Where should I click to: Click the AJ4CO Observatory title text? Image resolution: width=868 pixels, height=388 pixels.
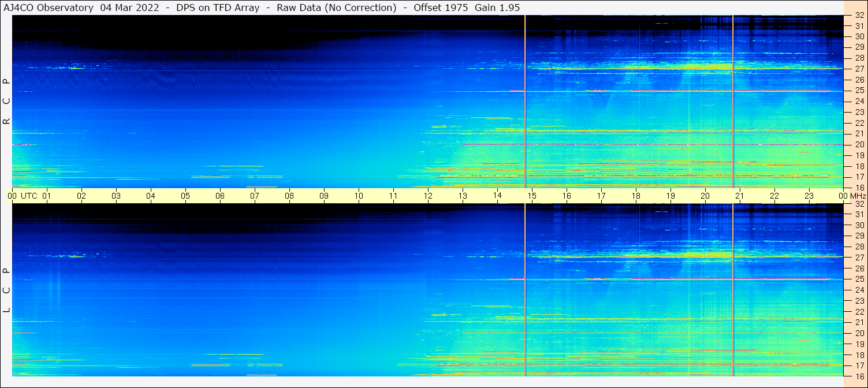[49, 8]
